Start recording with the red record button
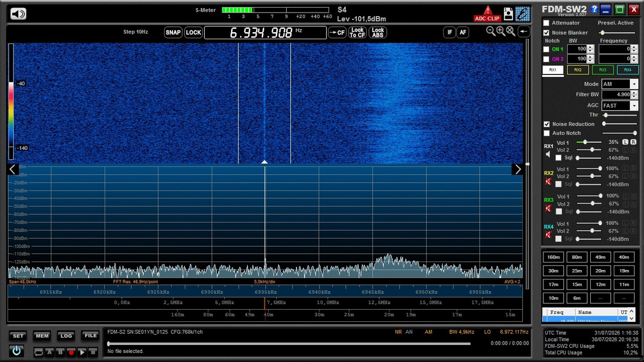 click(x=71, y=352)
